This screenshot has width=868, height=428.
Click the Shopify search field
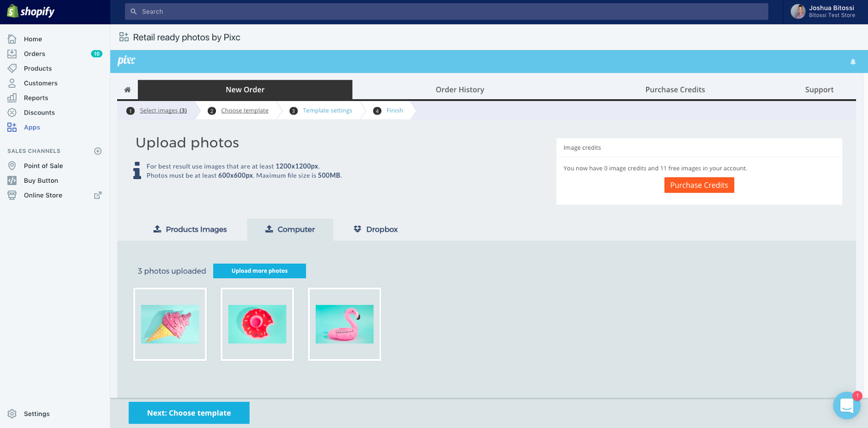[x=446, y=11]
